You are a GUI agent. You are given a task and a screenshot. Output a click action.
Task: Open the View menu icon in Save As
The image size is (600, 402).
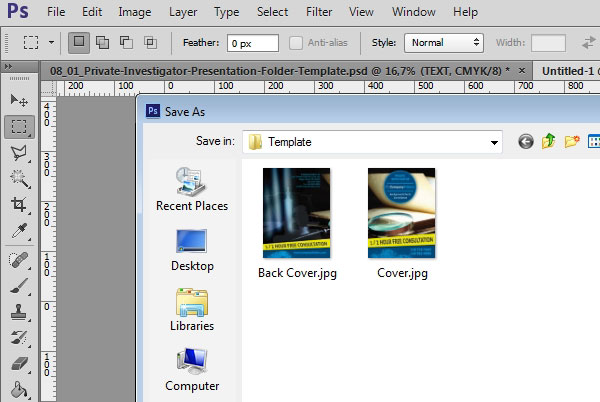[x=594, y=142]
